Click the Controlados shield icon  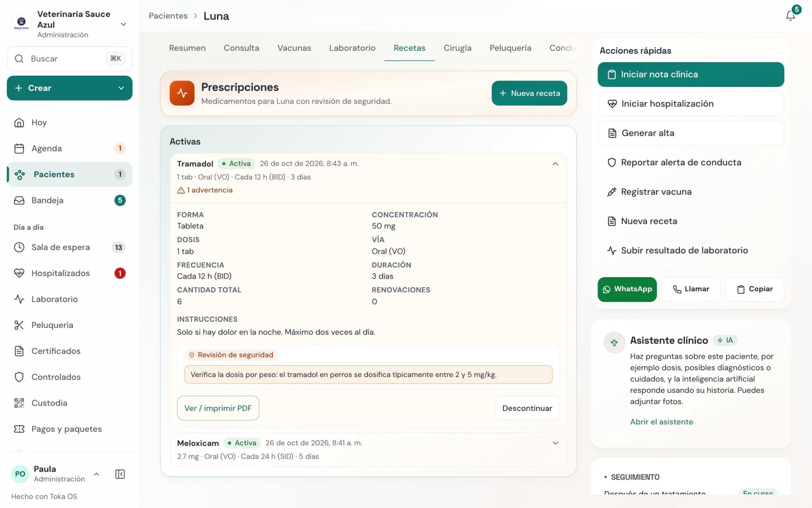tap(19, 377)
